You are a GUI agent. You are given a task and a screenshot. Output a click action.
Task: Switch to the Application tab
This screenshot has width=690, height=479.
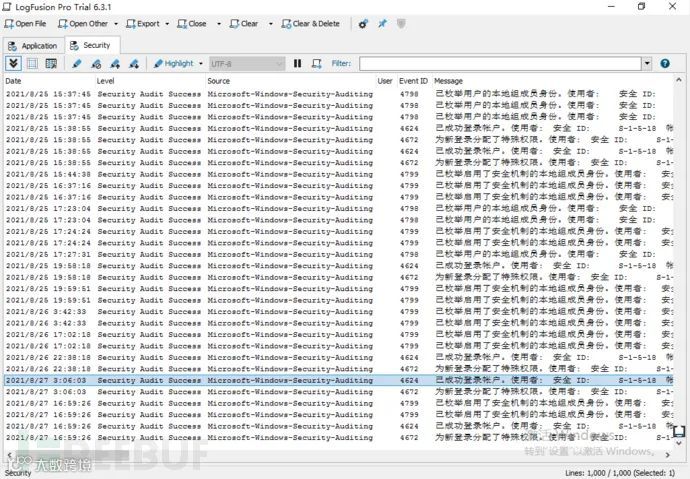tap(33, 46)
